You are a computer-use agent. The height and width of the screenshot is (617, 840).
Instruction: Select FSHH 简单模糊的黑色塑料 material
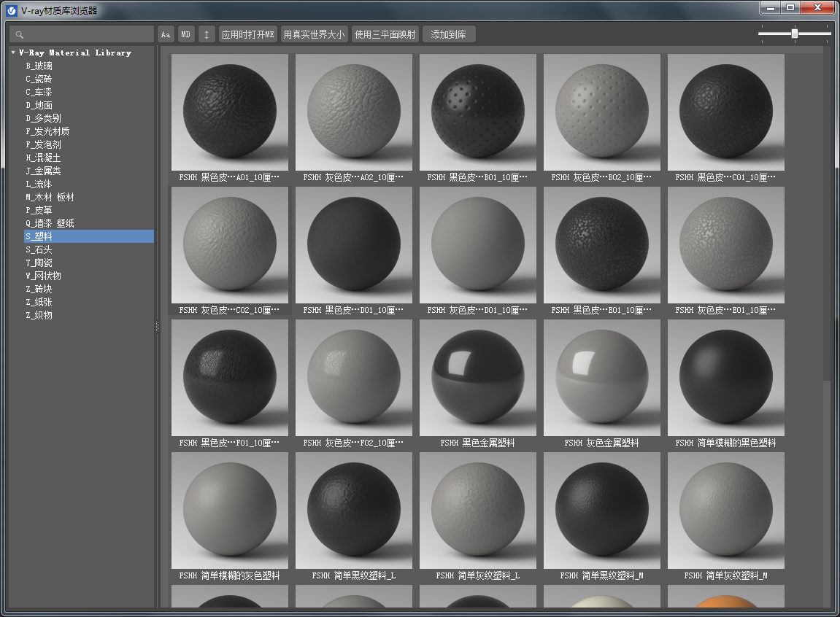tap(726, 377)
